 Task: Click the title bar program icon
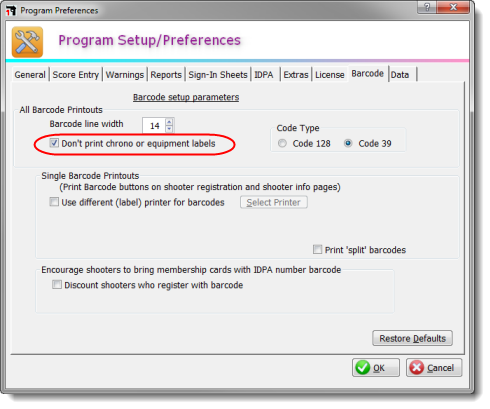(11, 11)
